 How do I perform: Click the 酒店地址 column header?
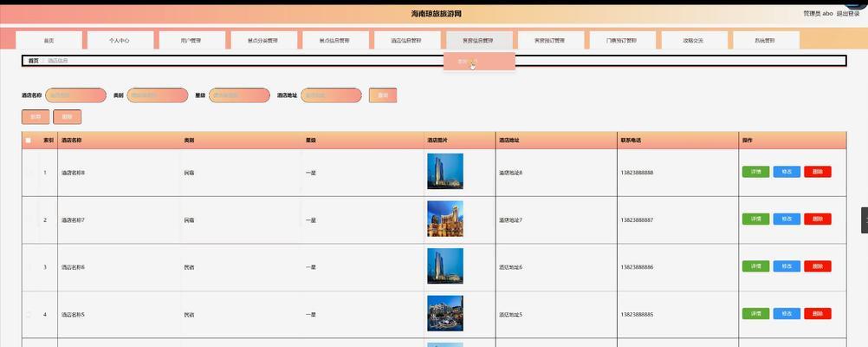click(509, 141)
